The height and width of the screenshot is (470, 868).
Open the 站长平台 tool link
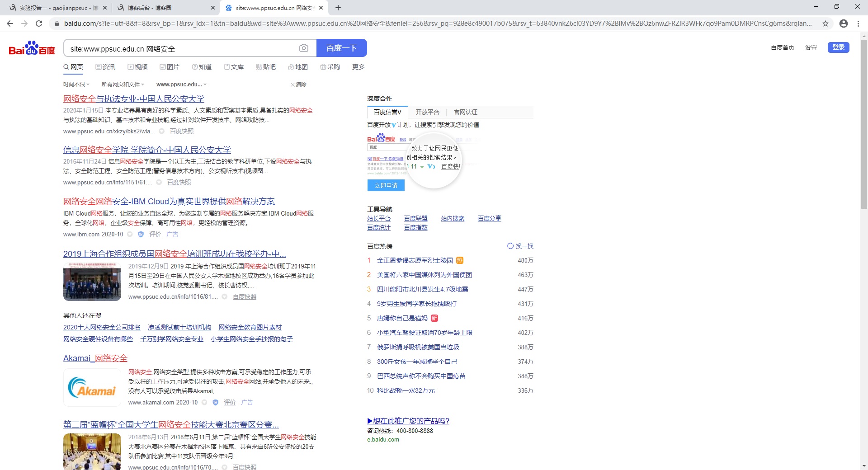point(379,218)
